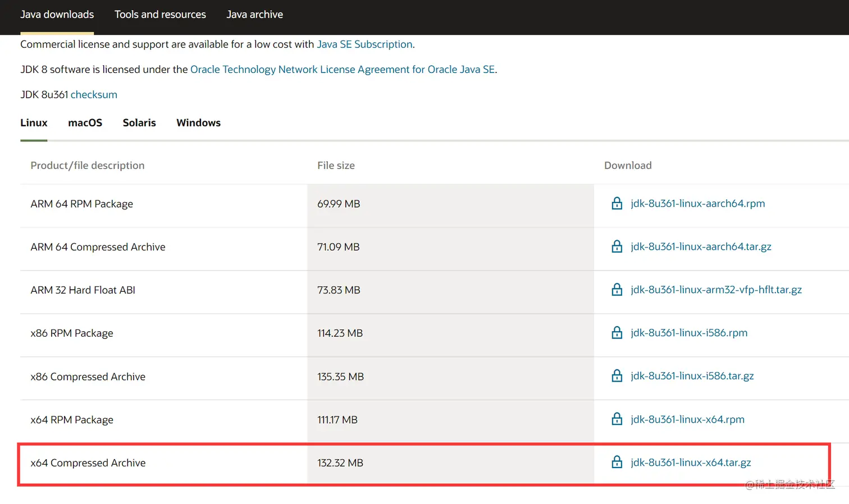This screenshot has height=504, width=849.
Task: Click the 111.17 MB file size
Action: [x=337, y=420]
